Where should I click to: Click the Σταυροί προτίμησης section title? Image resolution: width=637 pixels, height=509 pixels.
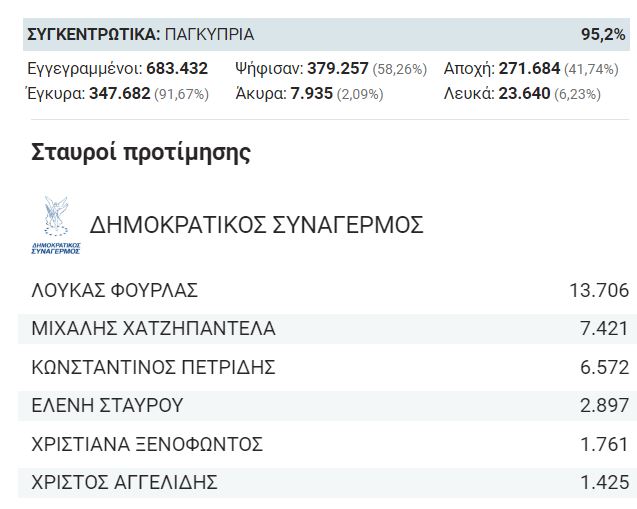pos(141,153)
